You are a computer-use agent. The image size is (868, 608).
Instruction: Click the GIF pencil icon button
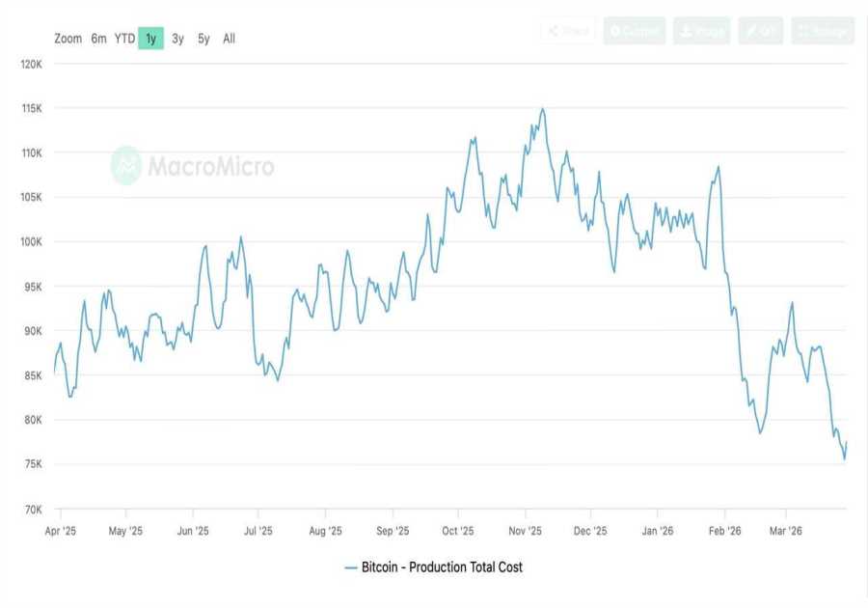point(750,30)
